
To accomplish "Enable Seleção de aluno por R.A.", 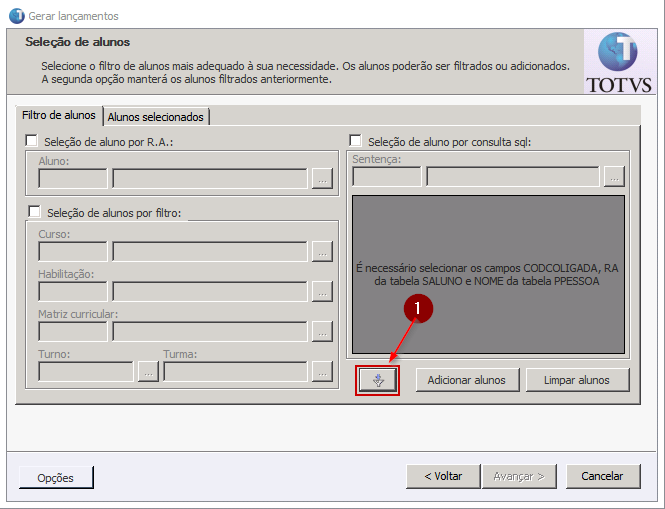I will tap(32, 142).
